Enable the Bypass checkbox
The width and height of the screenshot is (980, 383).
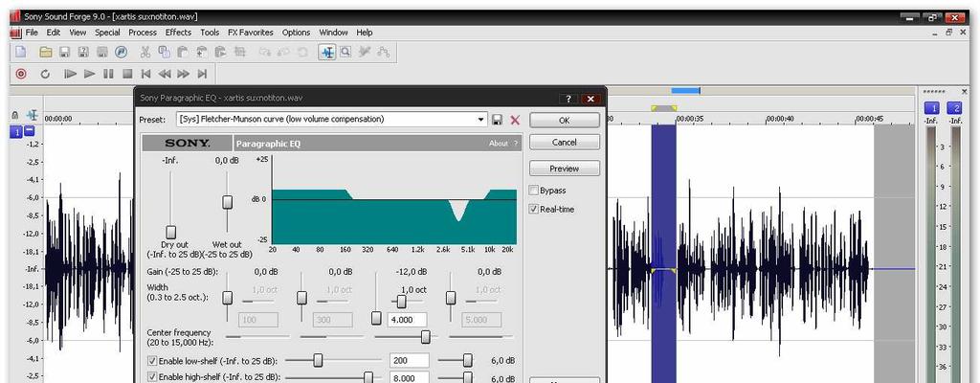tap(534, 191)
